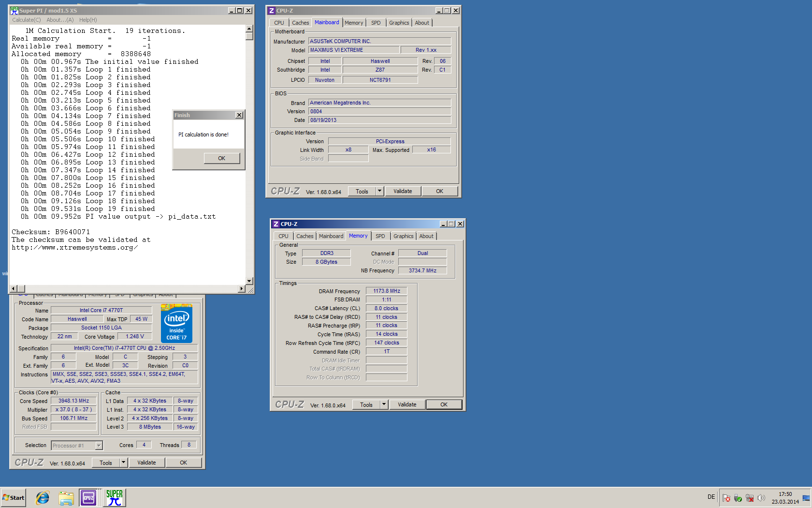Switch to CPU tab in Memory window

284,236
